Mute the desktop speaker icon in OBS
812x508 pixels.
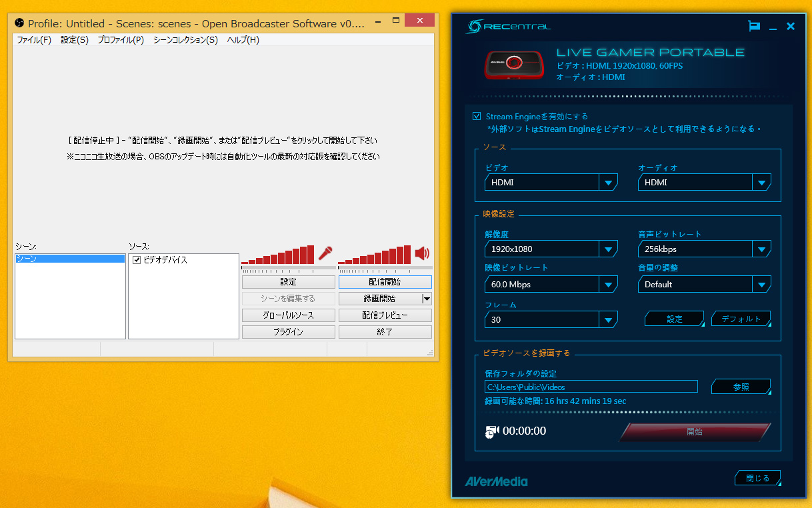(x=422, y=253)
